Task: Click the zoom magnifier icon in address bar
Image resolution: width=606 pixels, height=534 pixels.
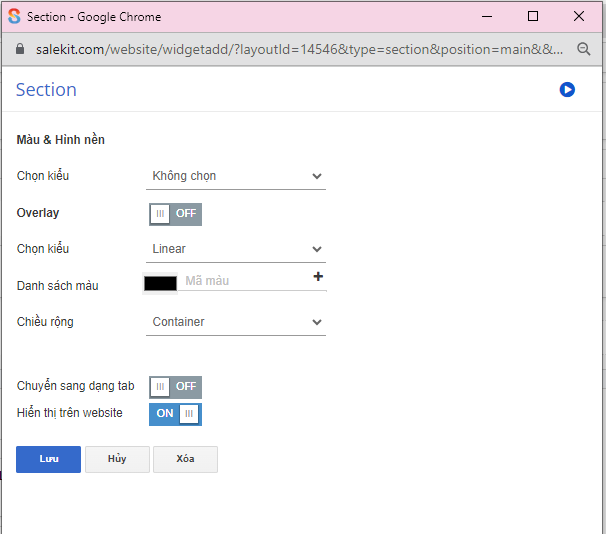Action: (x=584, y=48)
